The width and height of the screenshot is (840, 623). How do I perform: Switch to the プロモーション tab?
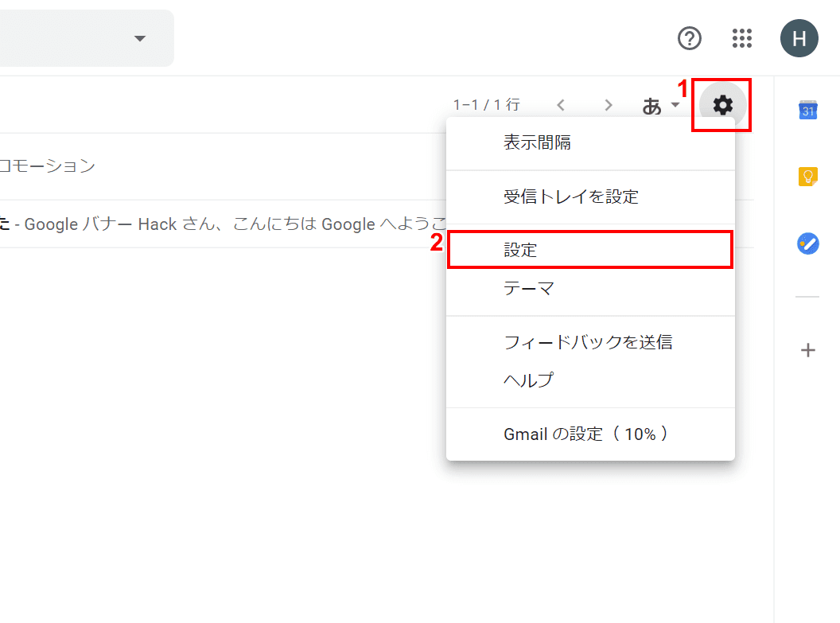(x=48, y=166)
